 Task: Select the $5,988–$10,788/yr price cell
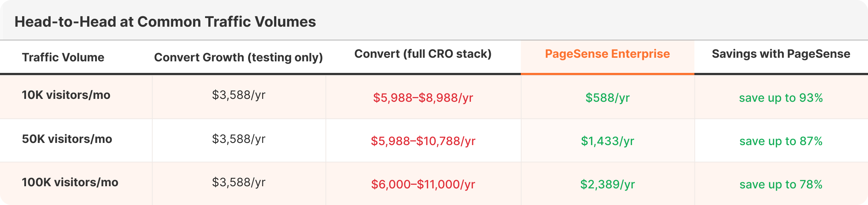pos(423,141)
